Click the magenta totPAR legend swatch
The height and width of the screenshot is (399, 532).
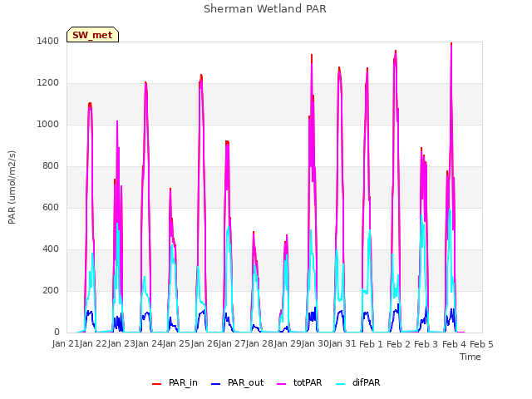click(x=282, y=384)
